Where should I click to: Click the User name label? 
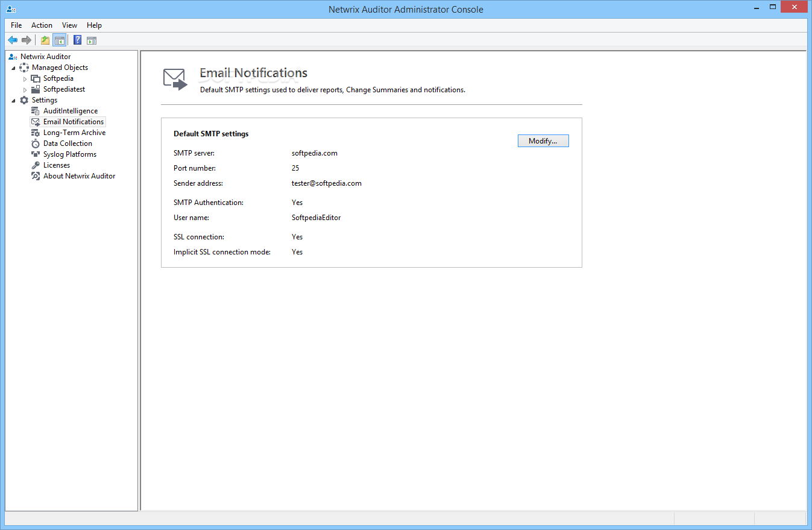(x=191, y=218)
